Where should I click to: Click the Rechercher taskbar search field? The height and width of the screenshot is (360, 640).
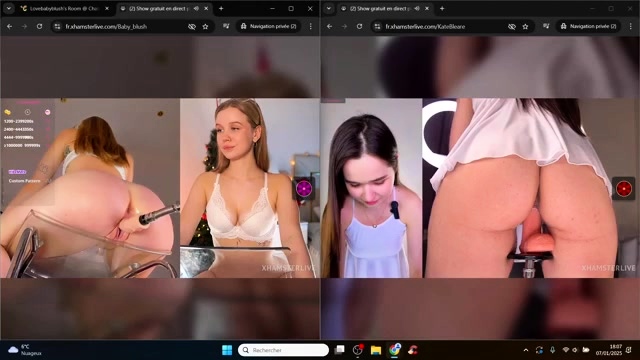tap(283, 350)
